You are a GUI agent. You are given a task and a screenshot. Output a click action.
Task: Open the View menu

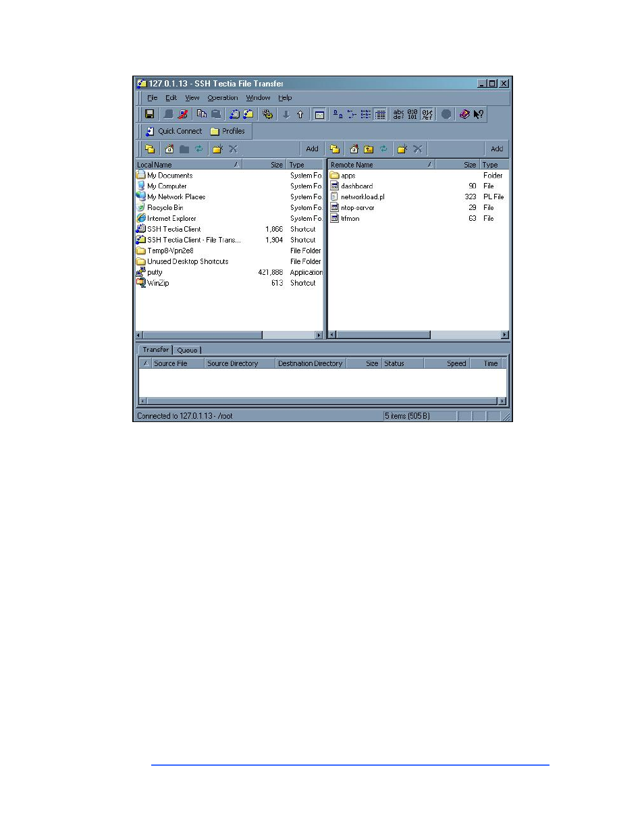click(x=192, y=98)
